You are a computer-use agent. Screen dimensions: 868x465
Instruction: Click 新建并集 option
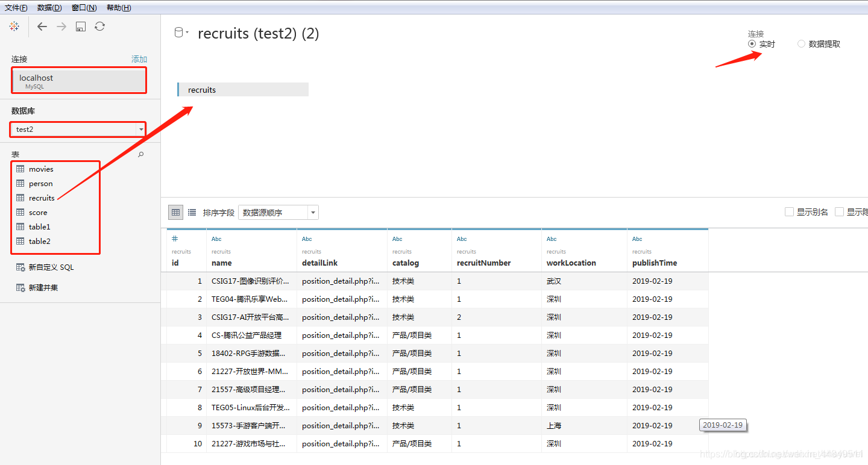[x=43, y=288]
